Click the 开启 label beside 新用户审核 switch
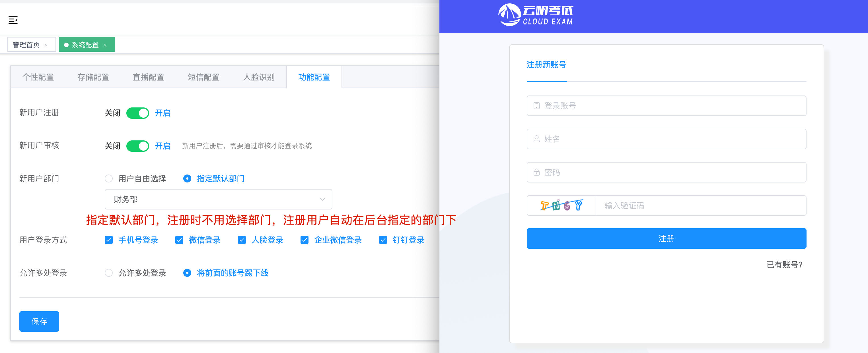The image size is (868, 353). (163, 146)
